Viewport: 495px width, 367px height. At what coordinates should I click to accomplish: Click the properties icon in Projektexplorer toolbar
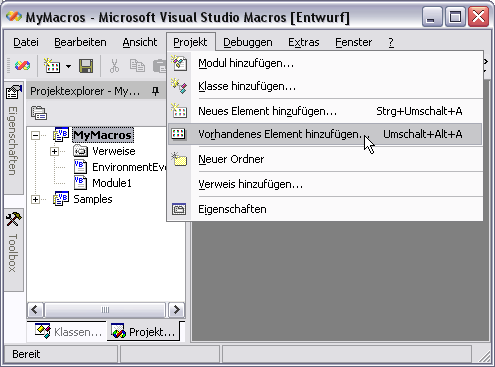click(39, 113)
